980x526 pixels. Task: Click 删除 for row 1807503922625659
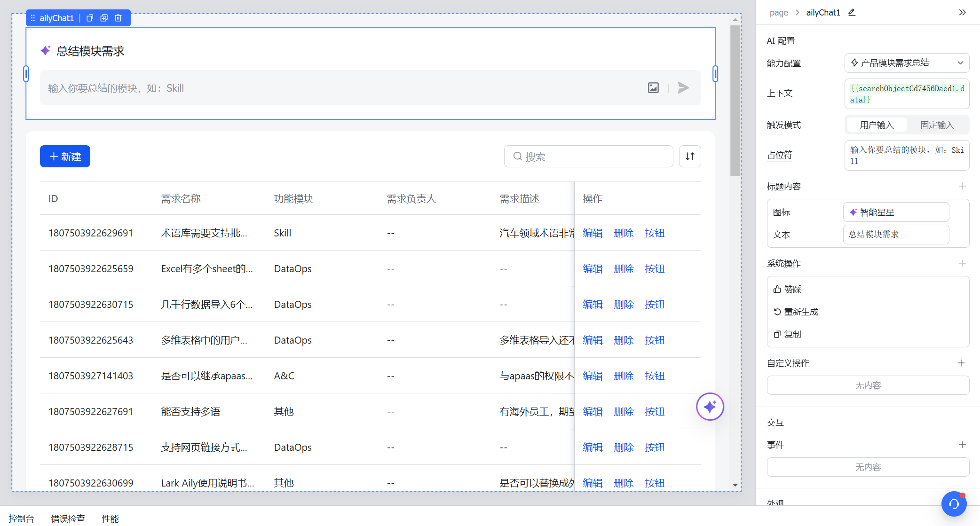point(624,268)
